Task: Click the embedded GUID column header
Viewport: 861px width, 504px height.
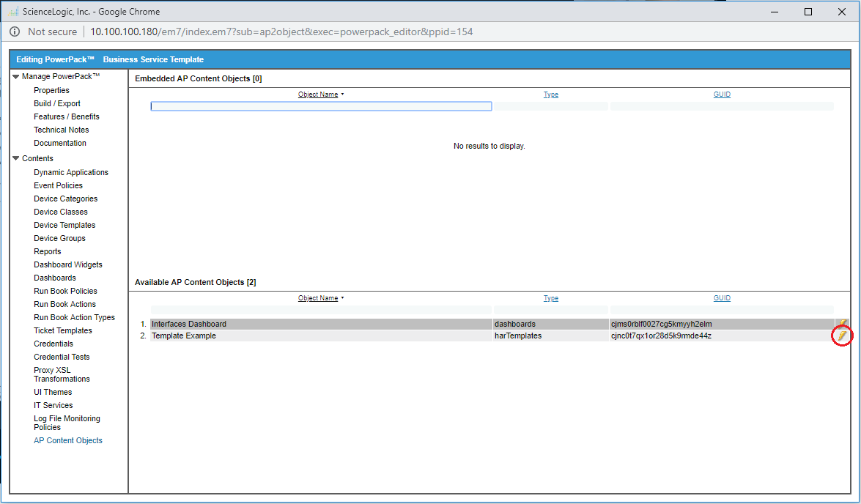Action: click(x=722, y=94)
